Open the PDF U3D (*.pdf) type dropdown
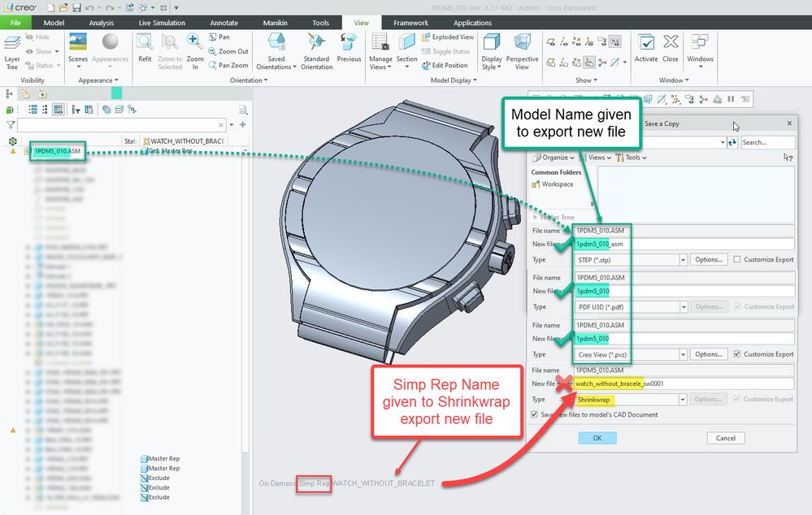Viewport: 812px width, 515px height. [x=683, y=307]
